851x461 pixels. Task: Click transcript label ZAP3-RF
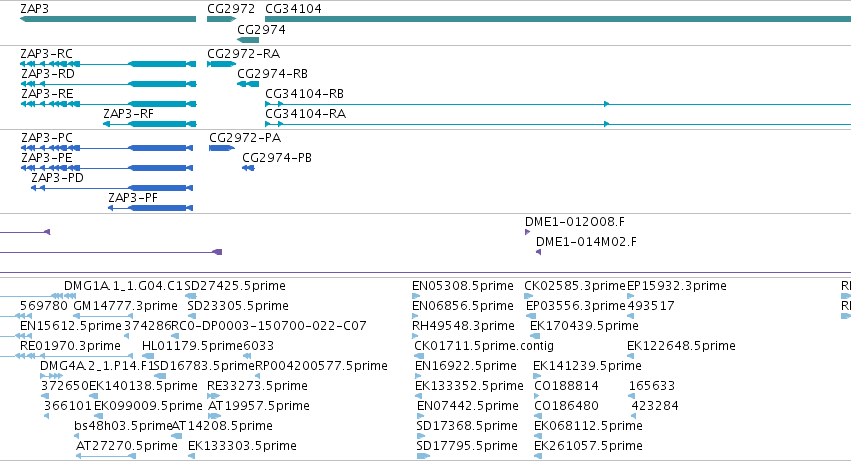tap(129, 114)
